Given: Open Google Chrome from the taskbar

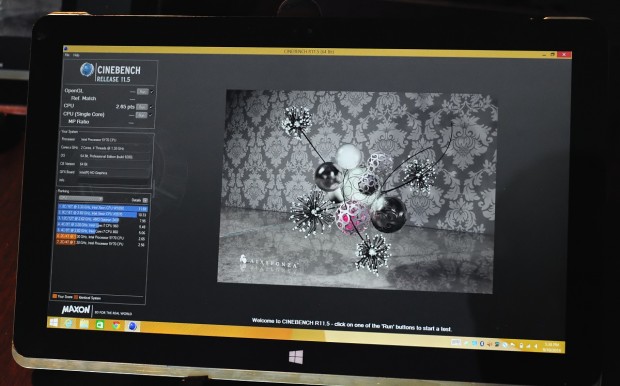Looking at the screenshot, I should (x=116, y=325).
